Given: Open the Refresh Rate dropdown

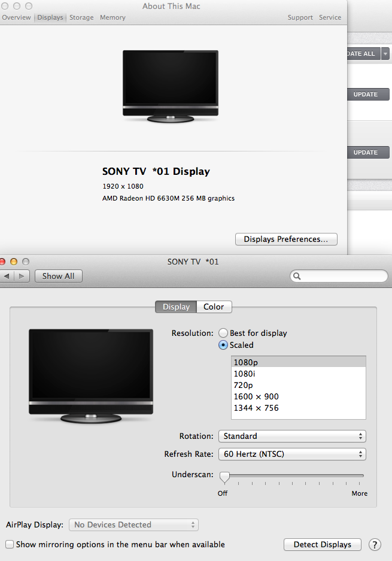Looking at the screenshot, I should pos(292,454).
